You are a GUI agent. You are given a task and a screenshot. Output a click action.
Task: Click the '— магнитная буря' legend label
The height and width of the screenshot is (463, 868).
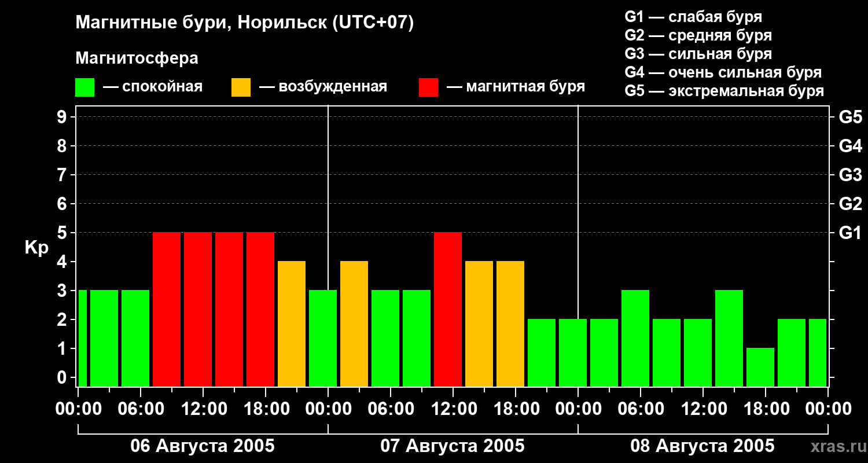(516, 87)
